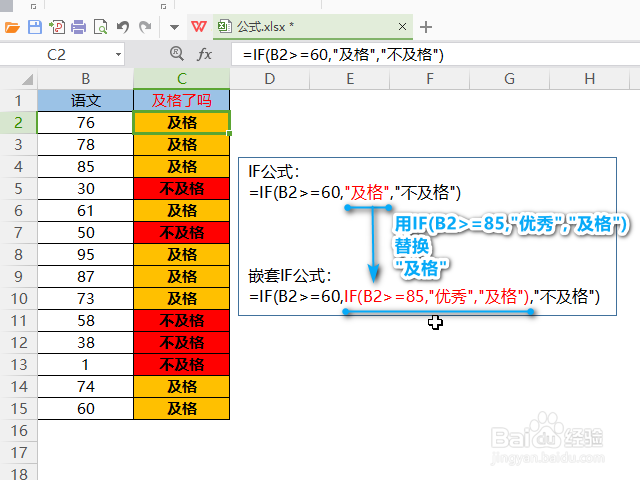Select cell B7 with value 50
The image size is (640, 480).
[x=85, y=233]
